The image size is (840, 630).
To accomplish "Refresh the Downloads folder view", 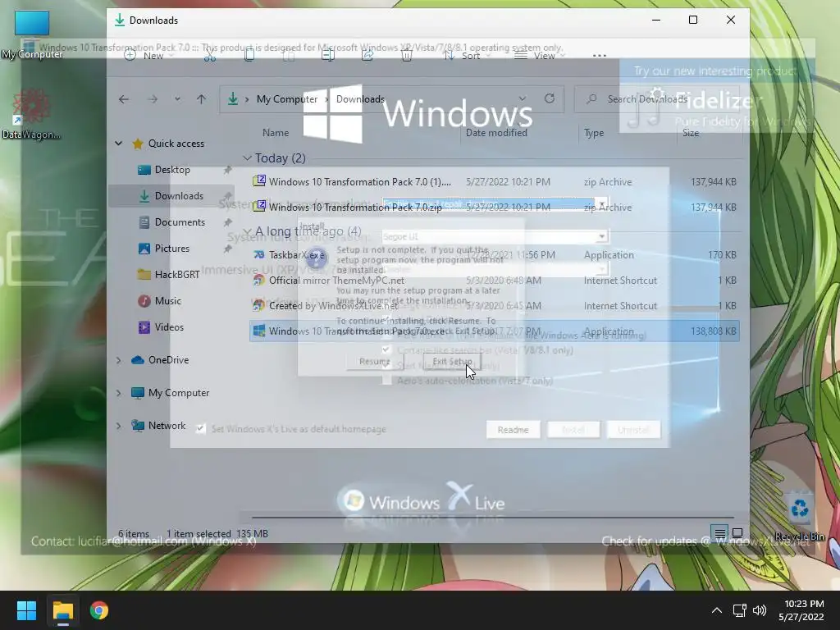I will tap(549, 98).
